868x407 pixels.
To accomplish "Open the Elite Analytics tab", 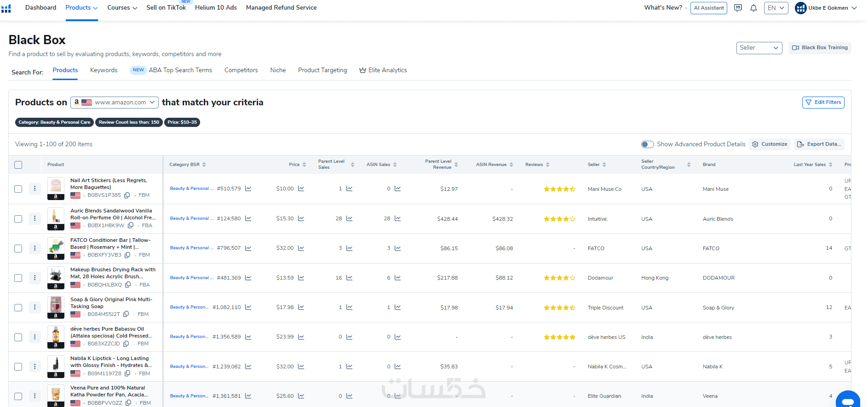I will point(383,70).
